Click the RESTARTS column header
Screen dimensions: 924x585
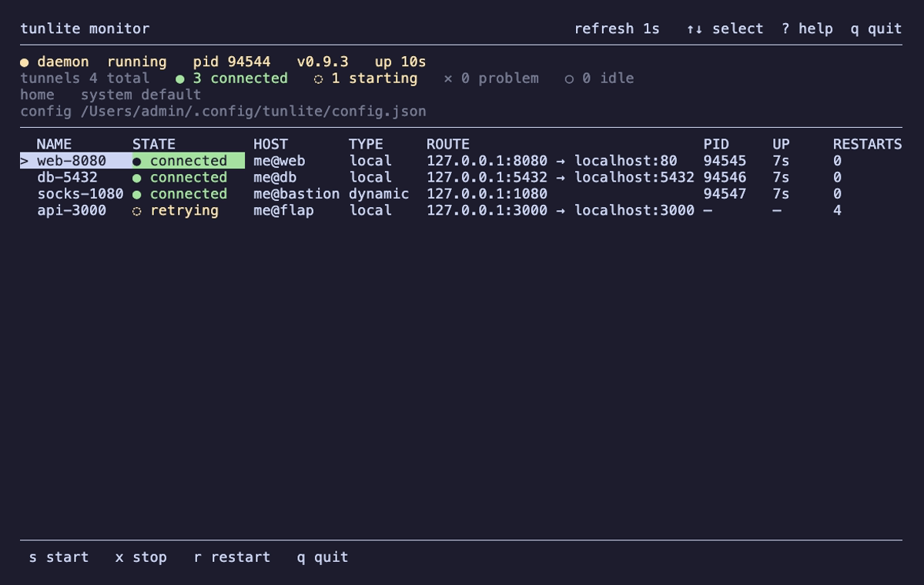point(867,144)
